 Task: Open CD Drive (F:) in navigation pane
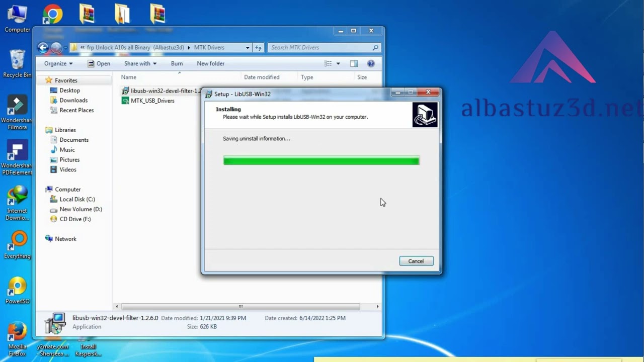[75, 219]
